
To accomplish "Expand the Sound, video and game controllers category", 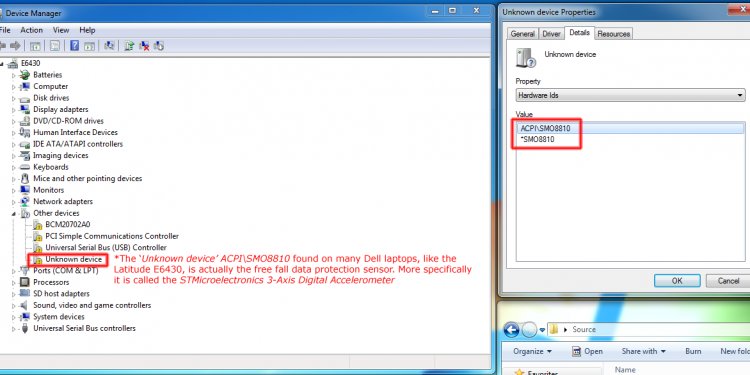I will [x=14, y=306].
